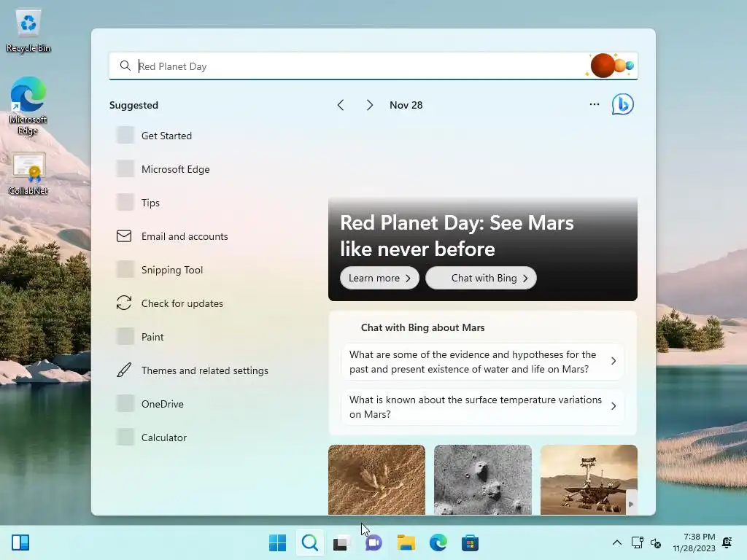Go to next day with right chevron

[x=370, y=105]
